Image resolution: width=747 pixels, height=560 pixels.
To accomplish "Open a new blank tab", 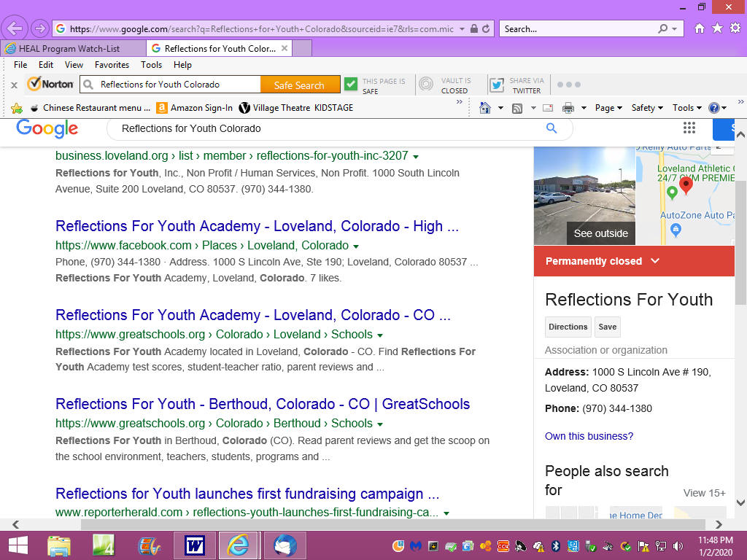I will 302,49.
